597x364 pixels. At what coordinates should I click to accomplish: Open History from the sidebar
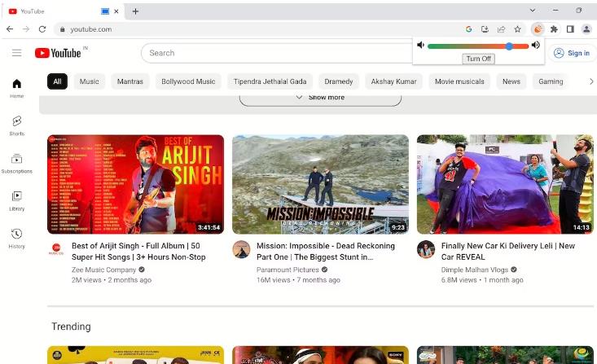pos(17,239)
